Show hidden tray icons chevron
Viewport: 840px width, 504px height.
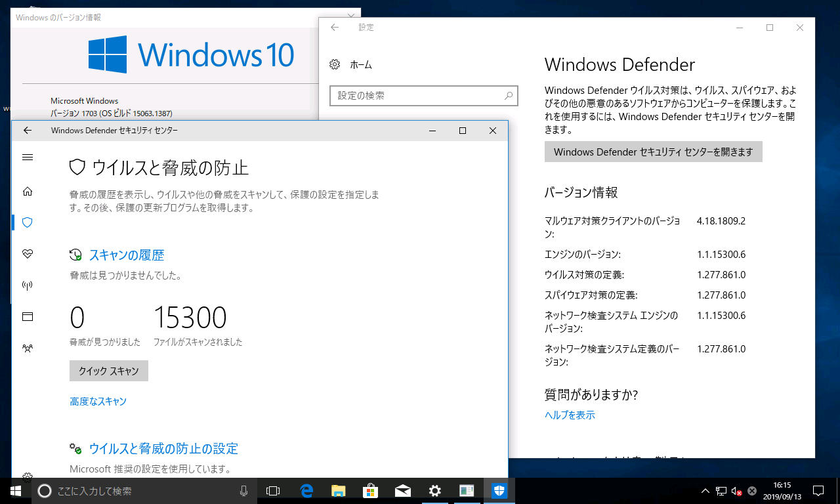[x=705, y=491]
